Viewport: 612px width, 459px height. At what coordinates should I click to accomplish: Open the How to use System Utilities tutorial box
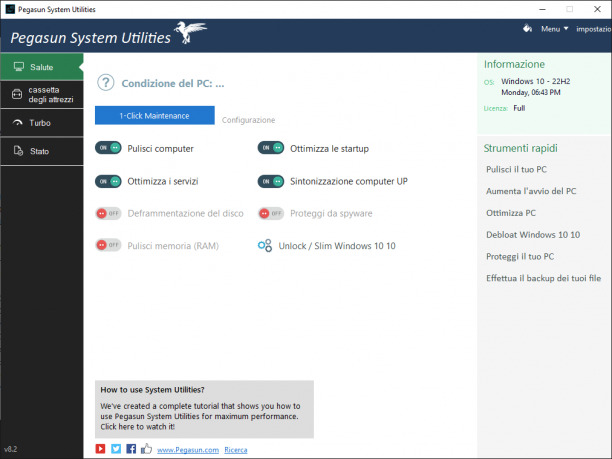coord(204,409)
